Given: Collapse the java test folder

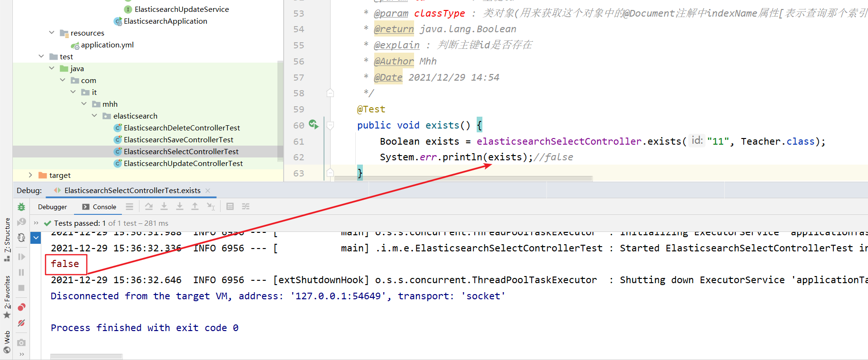Looking at the screenshot, I should [52, 68].
